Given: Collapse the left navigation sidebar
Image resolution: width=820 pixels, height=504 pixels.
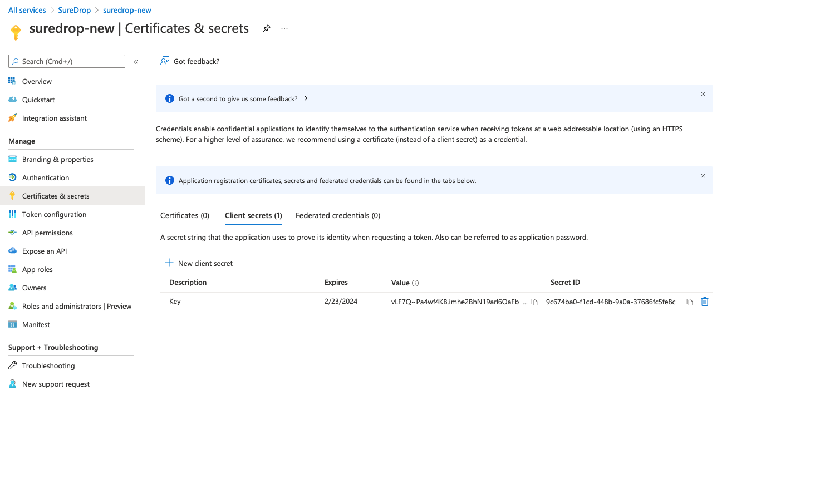Looking at the screenshot, I should [136, 62].
